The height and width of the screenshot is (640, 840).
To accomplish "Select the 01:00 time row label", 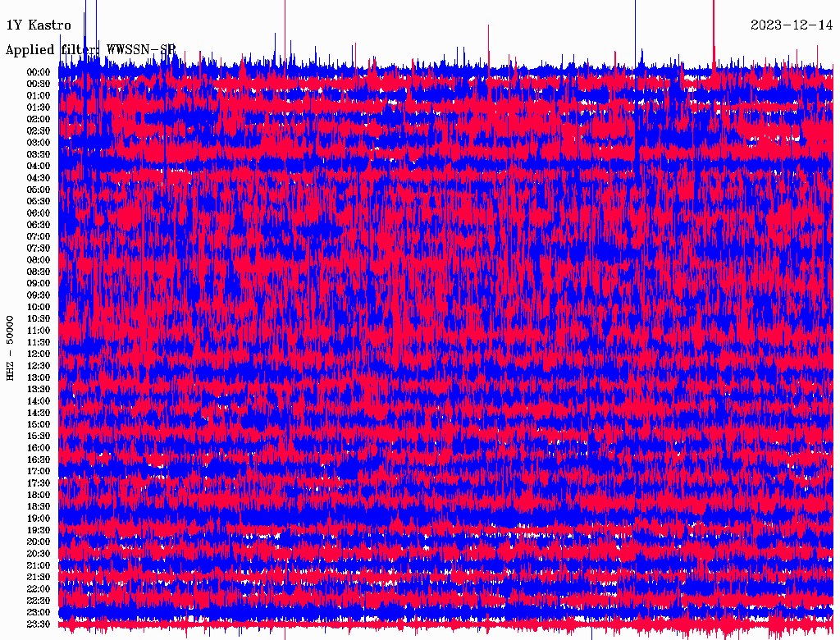I will coord(39,96).
